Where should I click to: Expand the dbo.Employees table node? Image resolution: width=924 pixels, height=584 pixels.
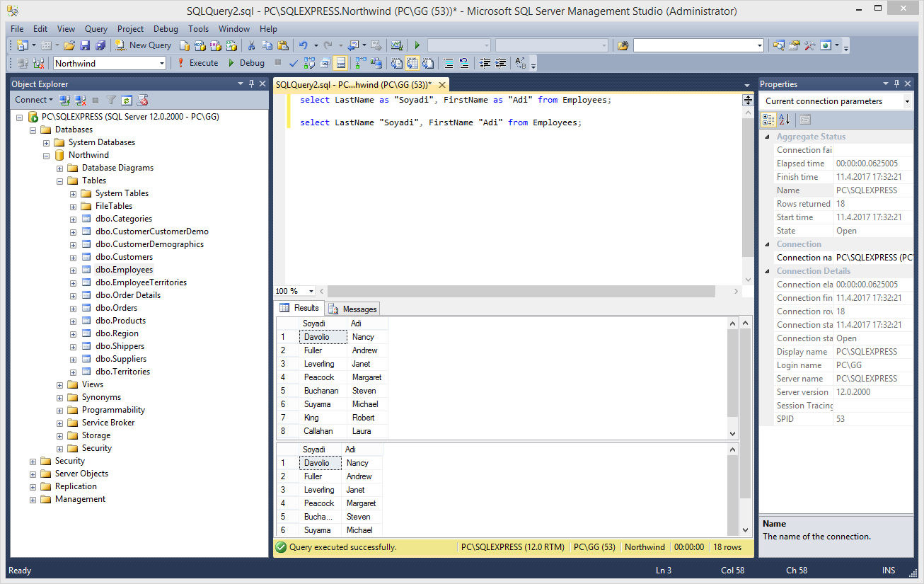[x=73, y=269]
